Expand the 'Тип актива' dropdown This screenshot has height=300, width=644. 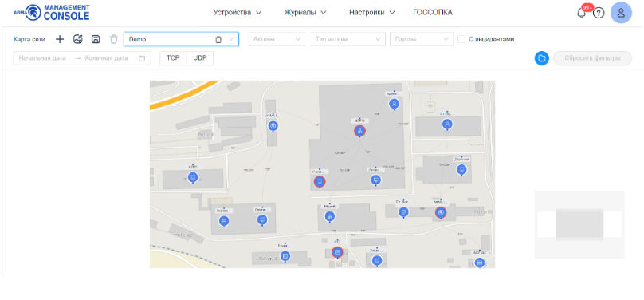pos(348,39)
